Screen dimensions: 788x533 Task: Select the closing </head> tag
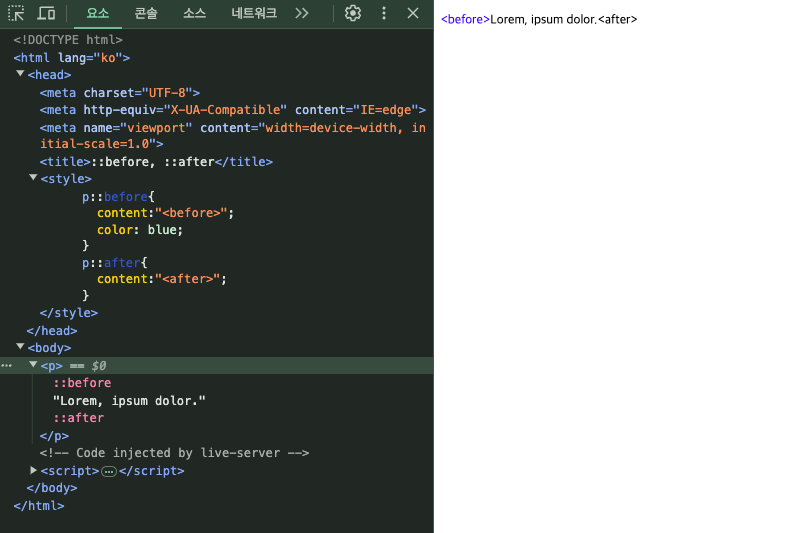tap(52, 331)
